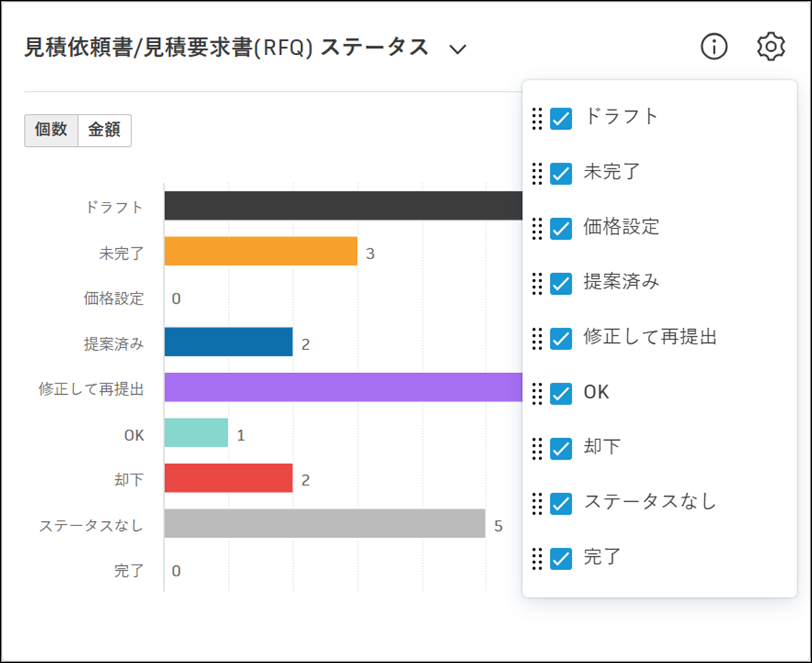Click the blue 提案済み bar
The image size is (812, 663).
pos(228,342)
